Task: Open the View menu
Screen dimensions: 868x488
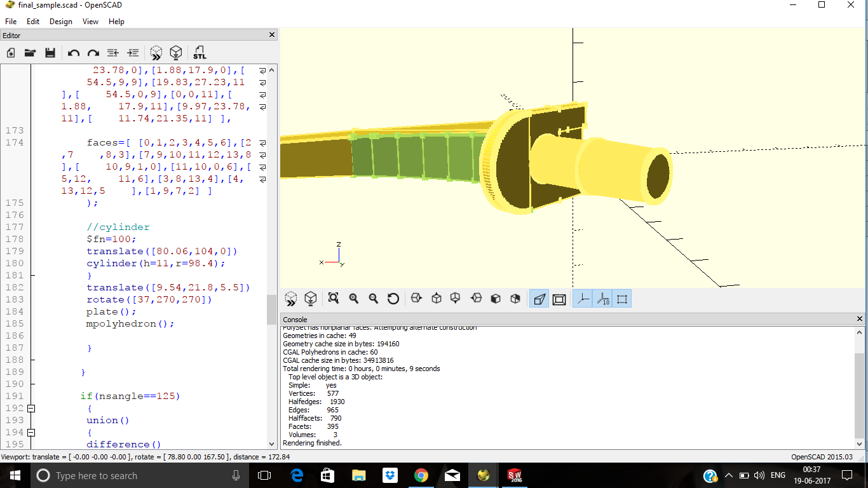Action: click(90, 21)
